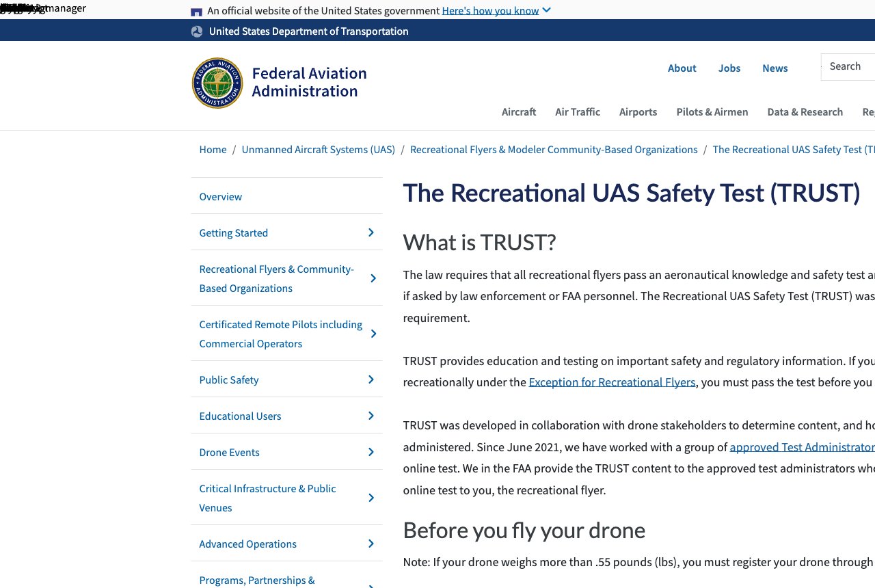Click the Search input field
The height and width of the screenshot is (588, 875).
848,66
